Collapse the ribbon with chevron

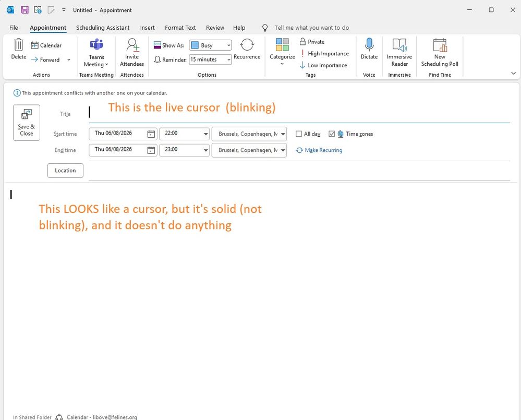[513, 73]
